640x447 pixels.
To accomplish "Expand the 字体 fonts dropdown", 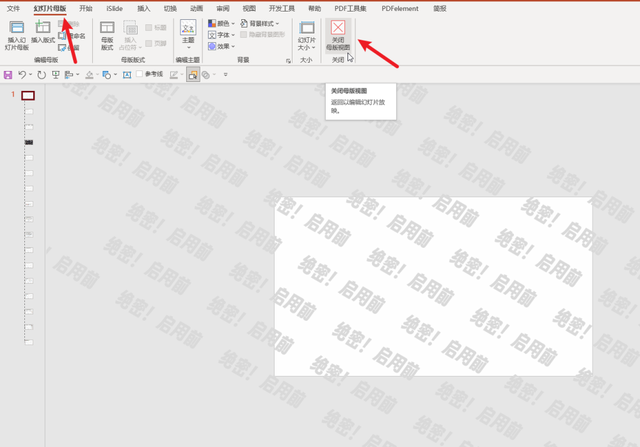I will click(x=222, y=35).
